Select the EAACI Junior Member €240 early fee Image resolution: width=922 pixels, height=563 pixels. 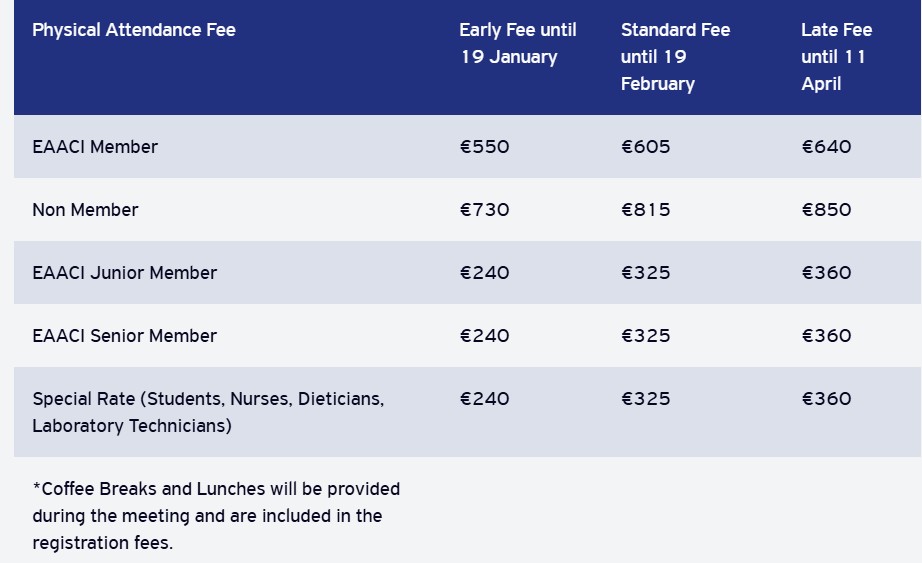pyautogui.click(x=485, y=273)
